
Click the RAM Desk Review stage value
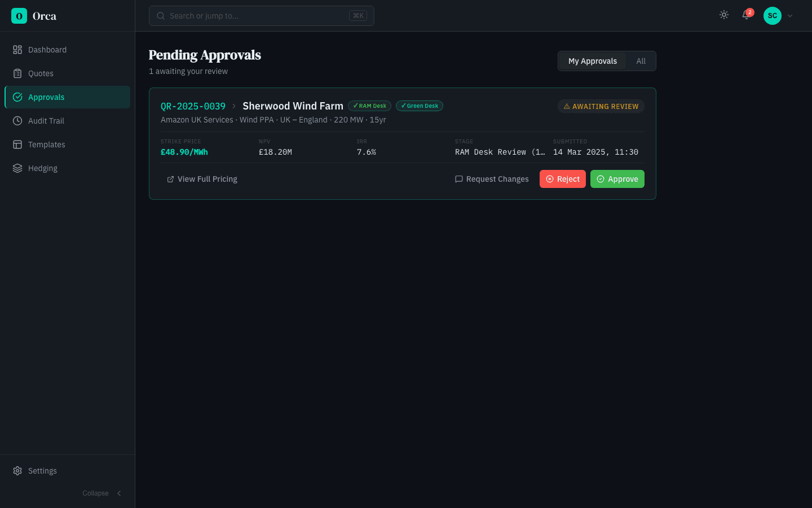pyautogui.click(x=500, y=152)
